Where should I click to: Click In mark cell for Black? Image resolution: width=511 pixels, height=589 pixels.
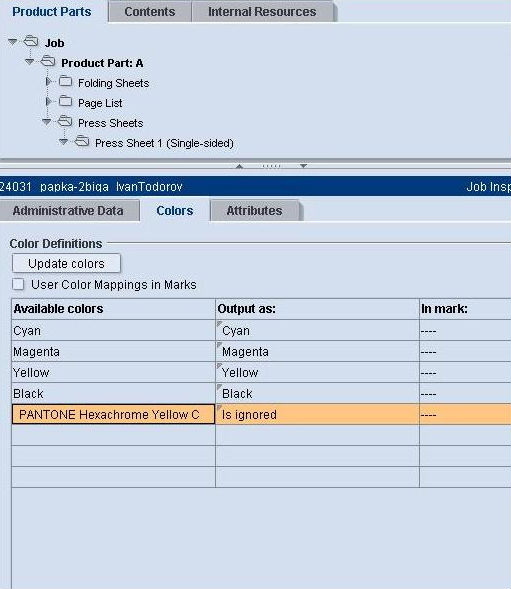[x=465, y=394]
